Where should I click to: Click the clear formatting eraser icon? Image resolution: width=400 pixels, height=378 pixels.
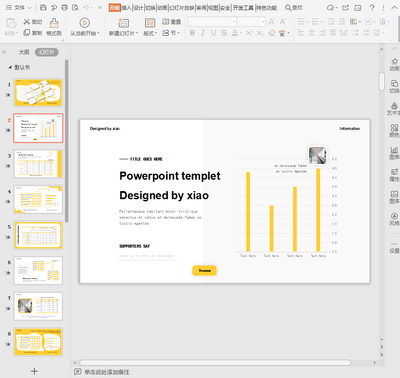click(271, 33)
